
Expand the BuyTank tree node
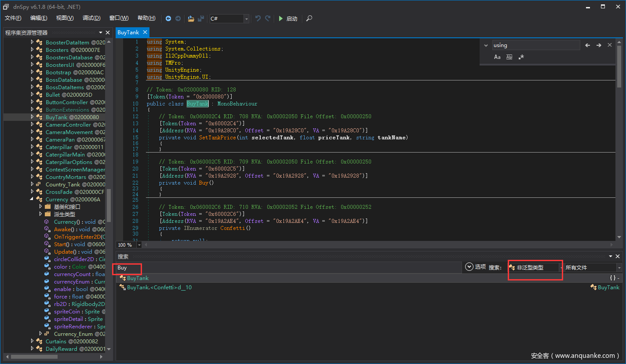32,117
